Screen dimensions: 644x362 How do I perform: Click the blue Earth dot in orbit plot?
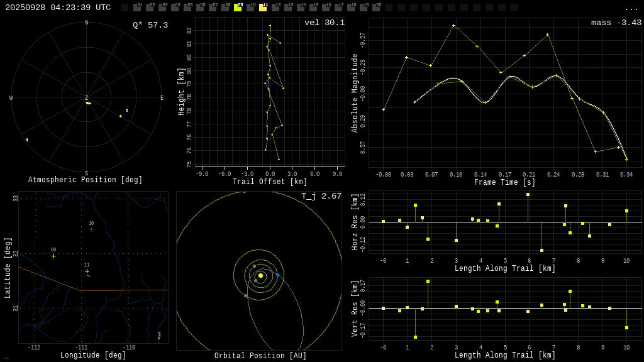coord(277,275)
